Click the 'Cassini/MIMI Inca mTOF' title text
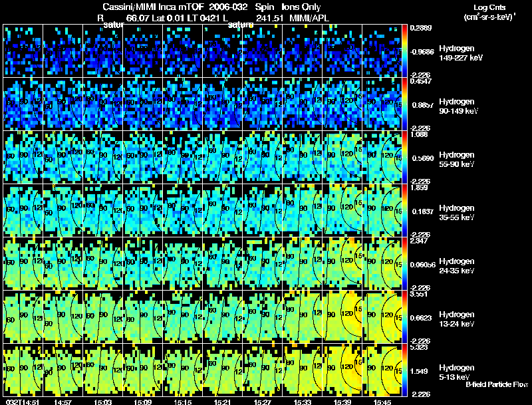 [x=153, y=7]
